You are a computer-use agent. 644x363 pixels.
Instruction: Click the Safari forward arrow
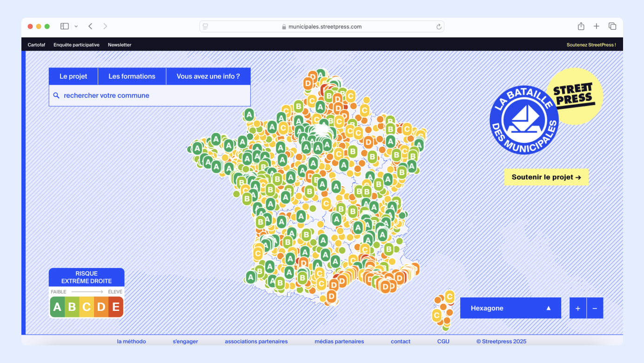[x=105, y=27]
